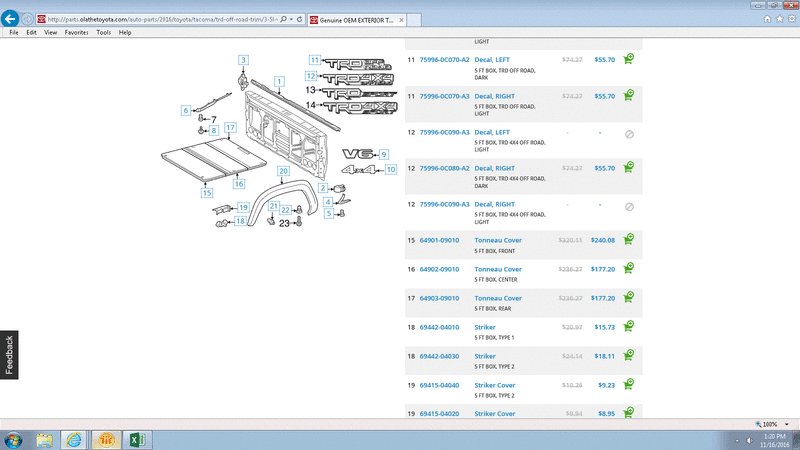Click the address bar URL field
The height and width of the screenshot is (450, 800).
point(162,19)
